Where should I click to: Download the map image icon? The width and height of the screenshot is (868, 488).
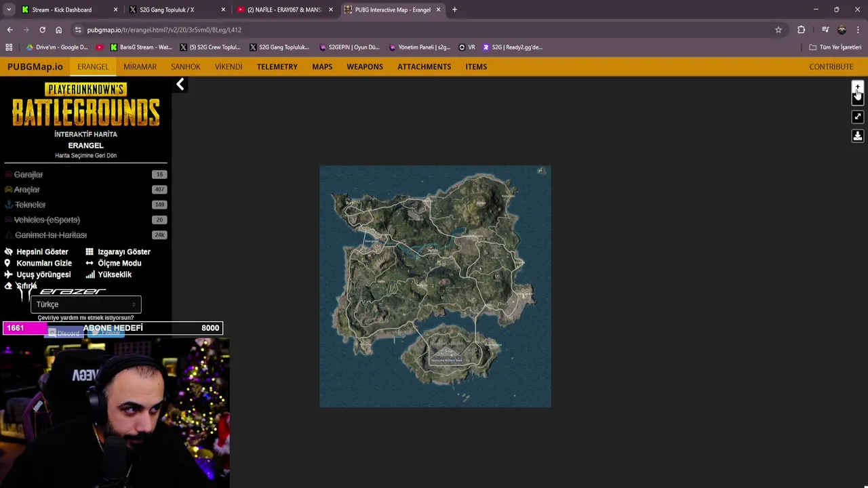[x=857, y=136]
